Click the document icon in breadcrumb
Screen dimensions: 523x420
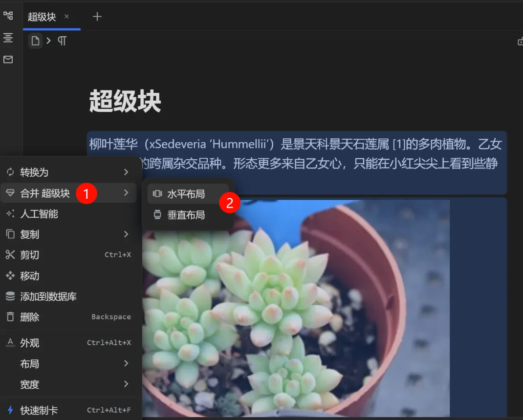[x=35, y=41]
